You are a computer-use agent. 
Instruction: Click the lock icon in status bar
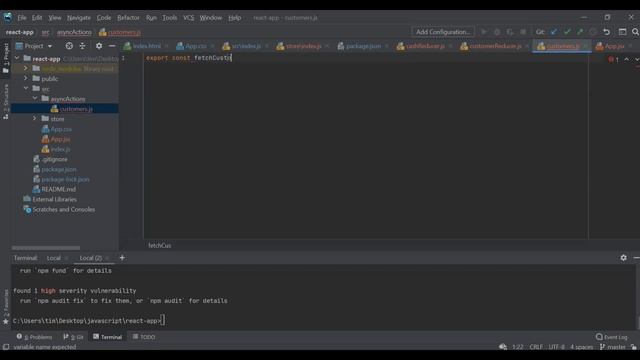click(x=633, y=347)
